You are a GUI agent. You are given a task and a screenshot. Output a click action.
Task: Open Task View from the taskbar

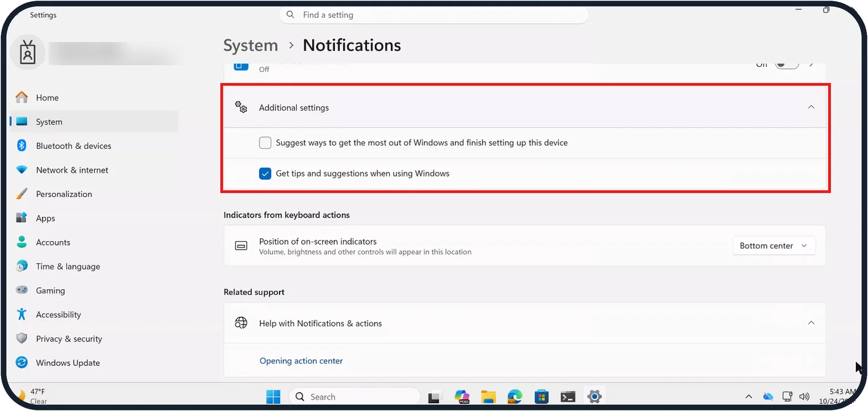435,397
